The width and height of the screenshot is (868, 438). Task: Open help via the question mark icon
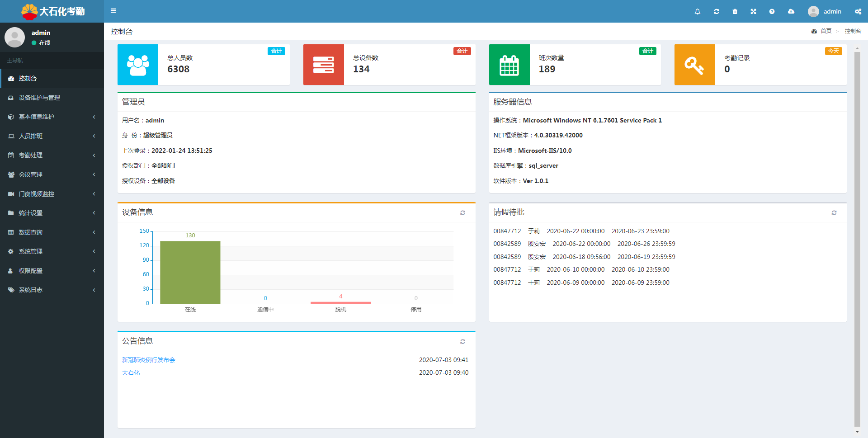pos(772,11)
